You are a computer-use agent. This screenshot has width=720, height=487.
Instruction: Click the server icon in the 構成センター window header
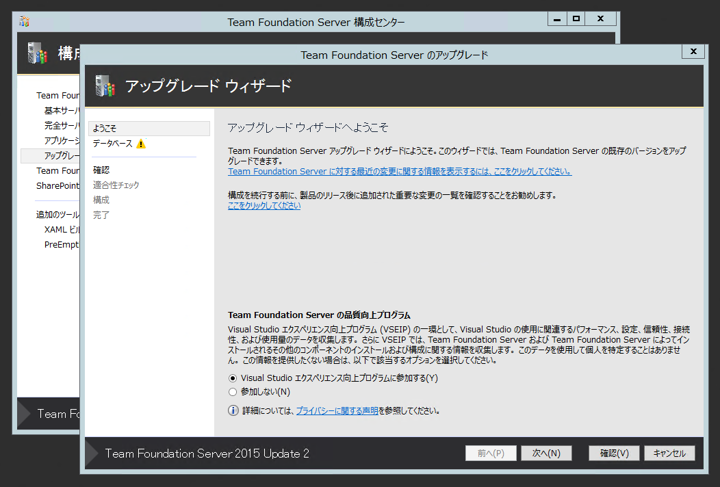[37, 53]
